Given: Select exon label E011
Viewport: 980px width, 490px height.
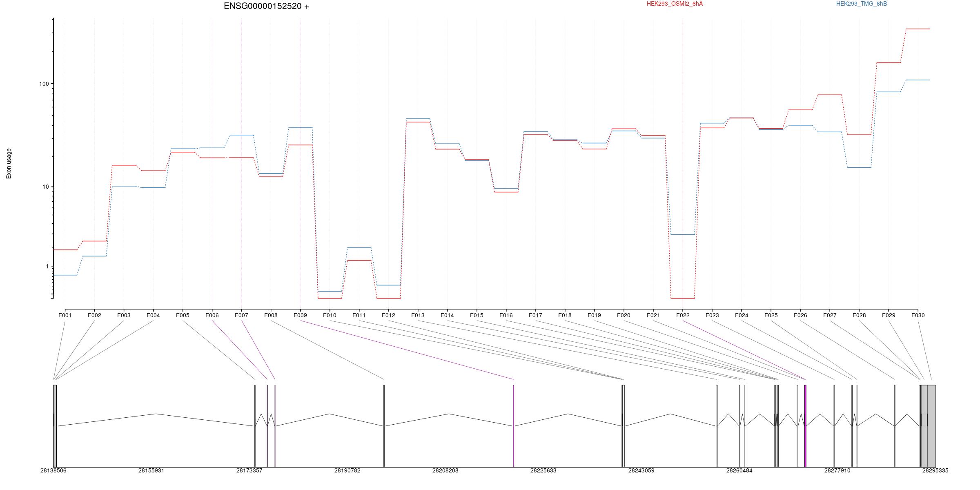Looking at the screenshot, I should click(x=359, y=315).
